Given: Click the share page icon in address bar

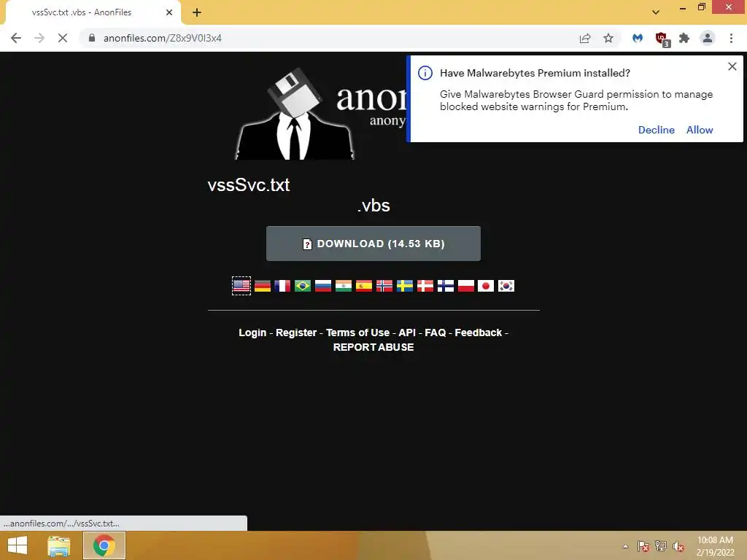Looking at the screenshot, I should click(585, 38).
